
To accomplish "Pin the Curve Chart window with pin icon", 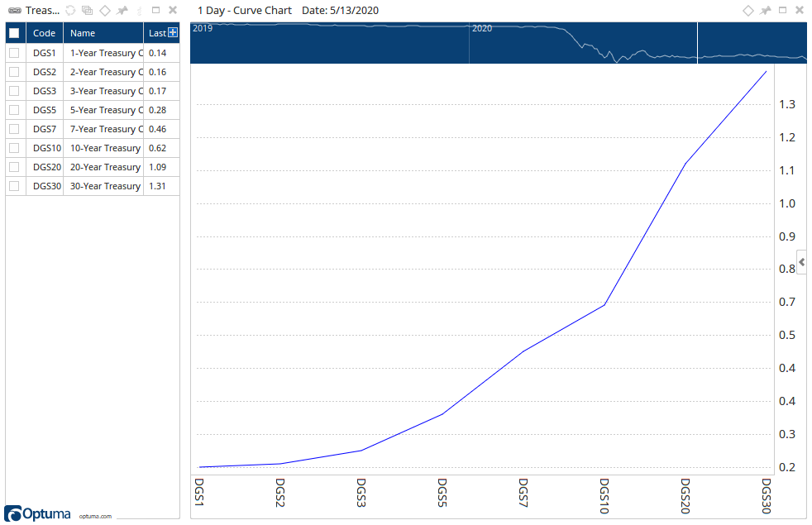I will click(x=766, y=10).
